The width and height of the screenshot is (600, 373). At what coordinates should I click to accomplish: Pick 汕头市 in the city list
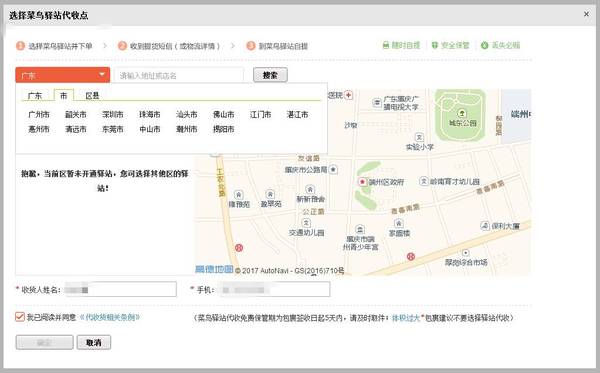(x=187, y=114)
